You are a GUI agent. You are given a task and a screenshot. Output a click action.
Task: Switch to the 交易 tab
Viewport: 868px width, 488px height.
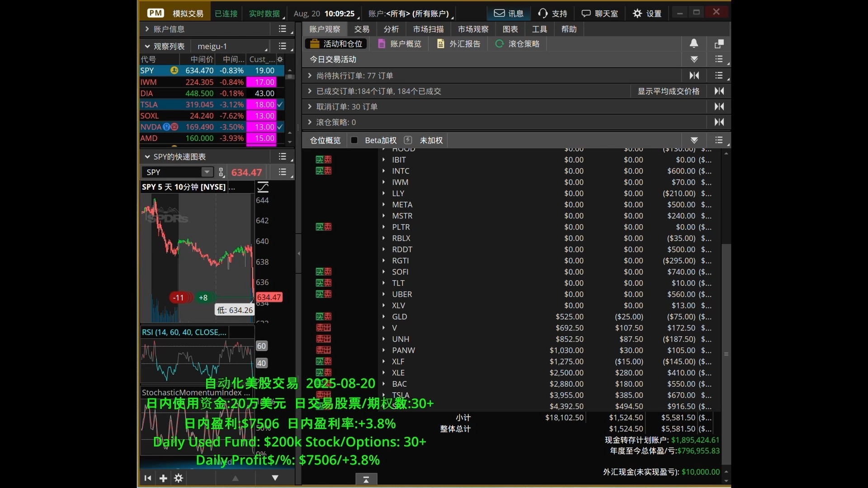(x=362, y=29)
